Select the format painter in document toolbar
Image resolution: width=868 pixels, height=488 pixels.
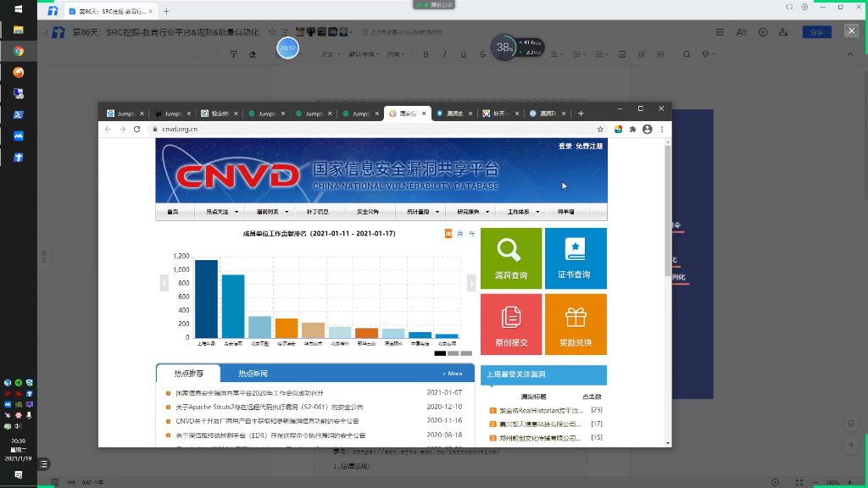pyautogui.click(x=234, y=54)
